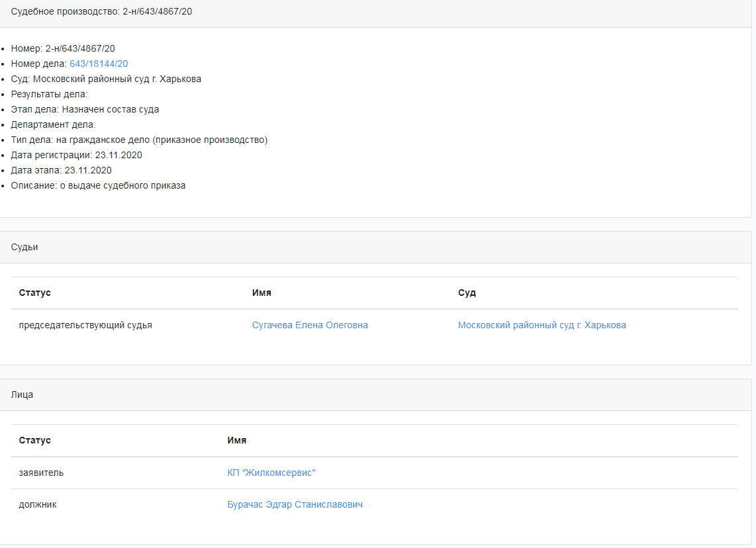Select the должник status cell

click(38, 504)
